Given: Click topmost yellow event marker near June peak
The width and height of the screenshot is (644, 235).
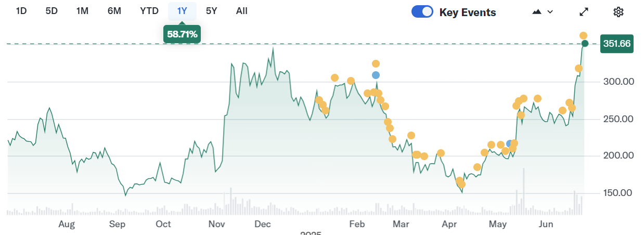Looking at the screenshot, I should pyautogui.click(x=584, y=35).
